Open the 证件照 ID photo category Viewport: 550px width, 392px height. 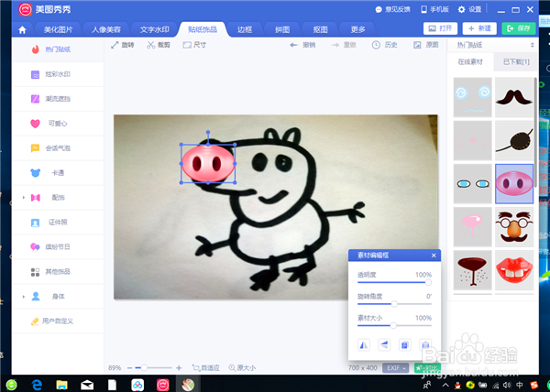pos(58,222)
